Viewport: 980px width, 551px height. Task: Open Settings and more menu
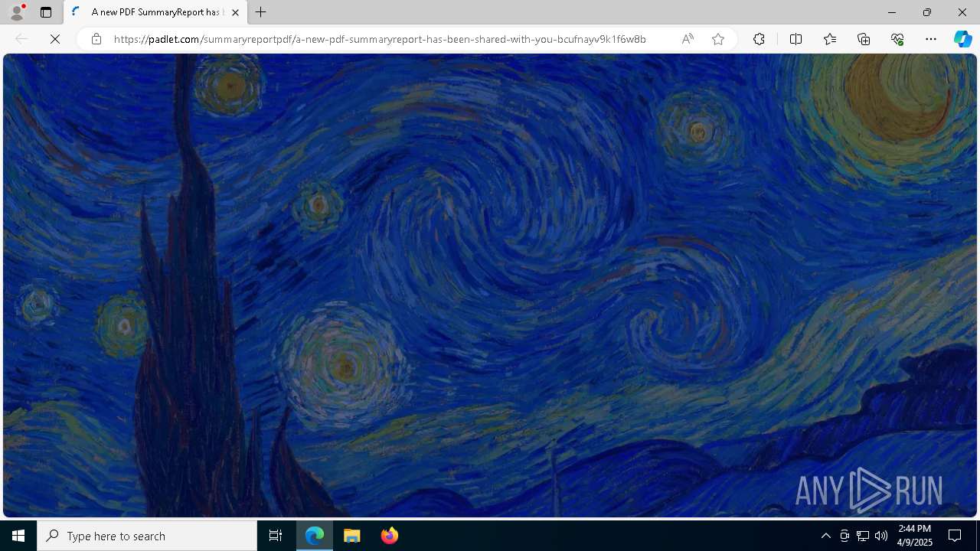point(931,39)
